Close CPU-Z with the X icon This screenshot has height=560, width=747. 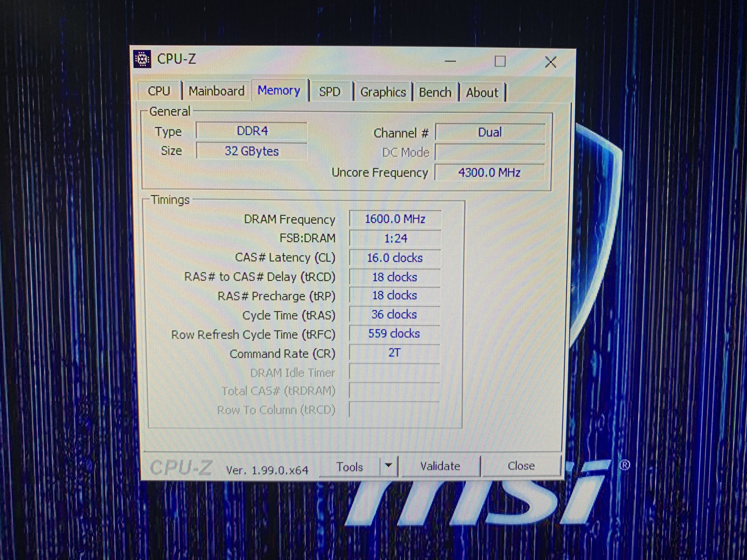coord(551,62)
